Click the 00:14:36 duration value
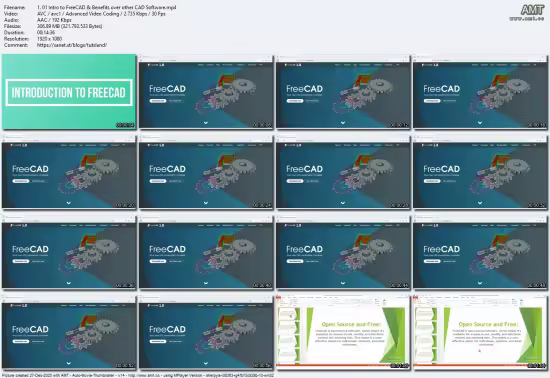The height and width of the screenshot is (378, 550). pos(46,33)
